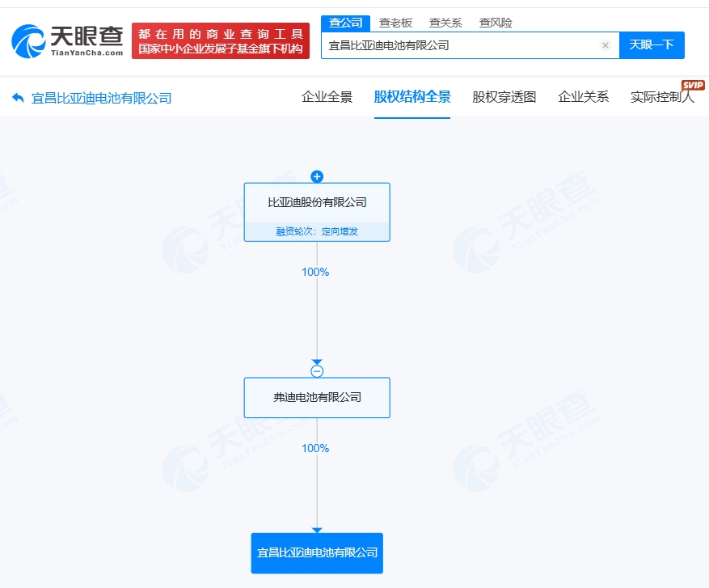Select the 弗迪电池有限公司 company node
Image resolution: width=709 pixels, height=588 pixels.
pos(316,397)
